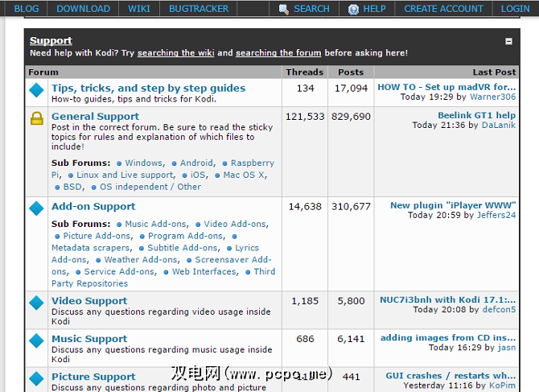
Task: Click diamond status icon for Tips, tricks forum
Action: 36,90
